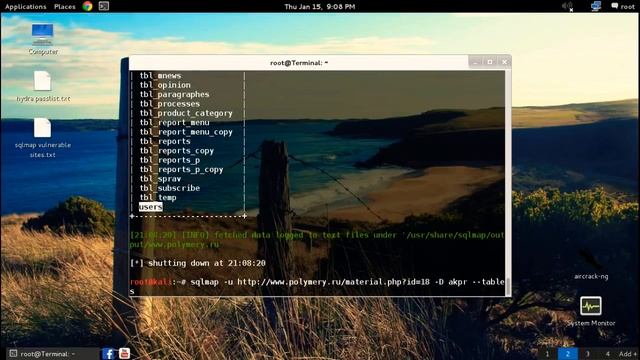The height and width of the screenshot is (360, 640).
Task: Open the System Monitor desktop icon
Action: 591,311
